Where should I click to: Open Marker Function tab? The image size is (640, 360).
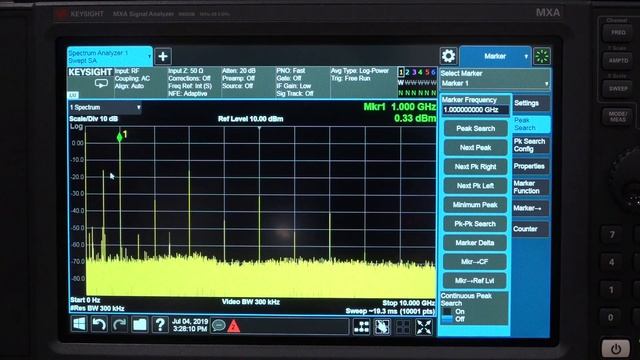[x=531, y=187]
